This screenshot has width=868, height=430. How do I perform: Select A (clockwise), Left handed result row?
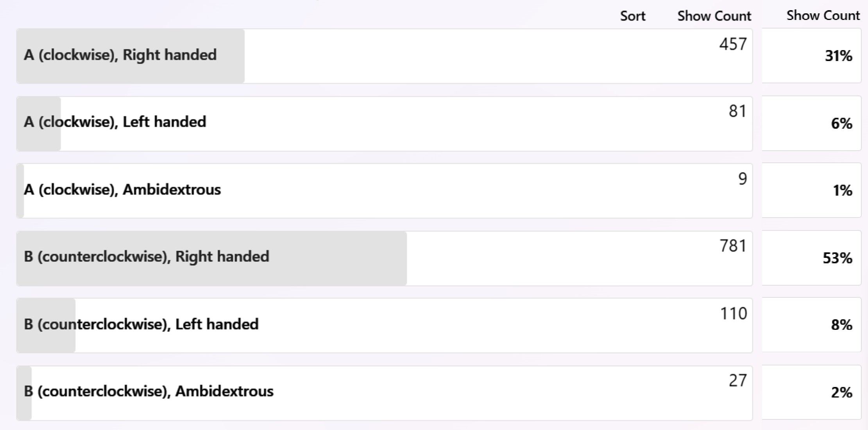tap(384, 124)
